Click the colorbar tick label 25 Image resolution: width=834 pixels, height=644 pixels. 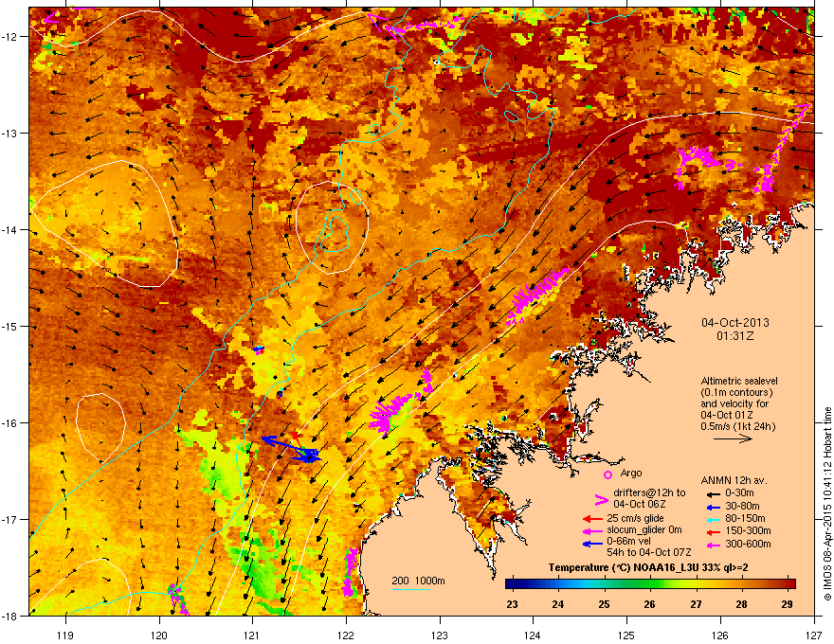[x=604, y=603]
